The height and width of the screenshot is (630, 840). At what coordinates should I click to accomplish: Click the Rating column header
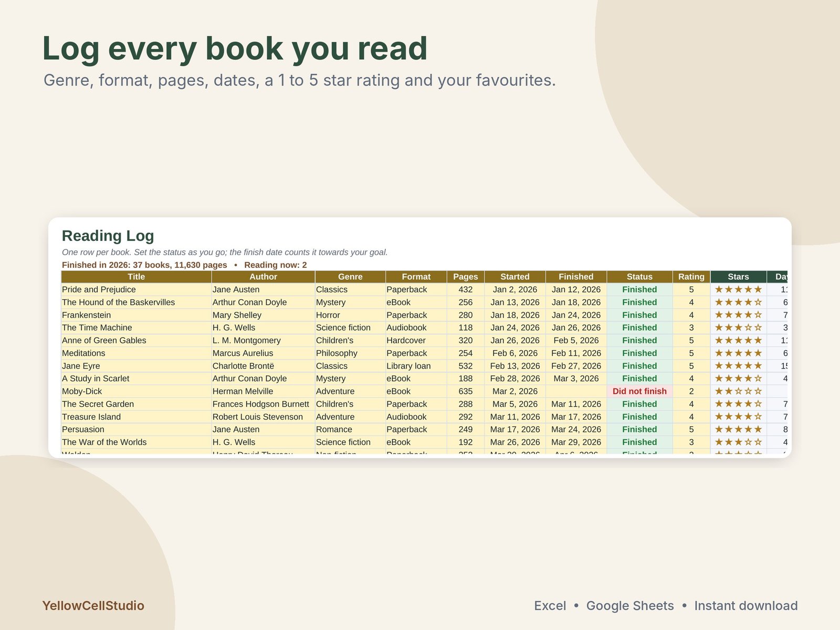[x=691, y=277]
